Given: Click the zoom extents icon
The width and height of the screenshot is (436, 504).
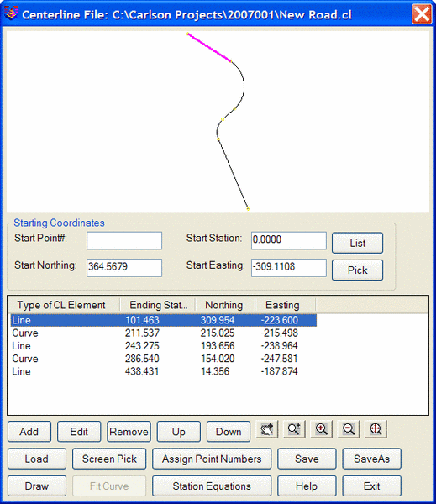Looking at the screenshot, I should pos(376,429).
